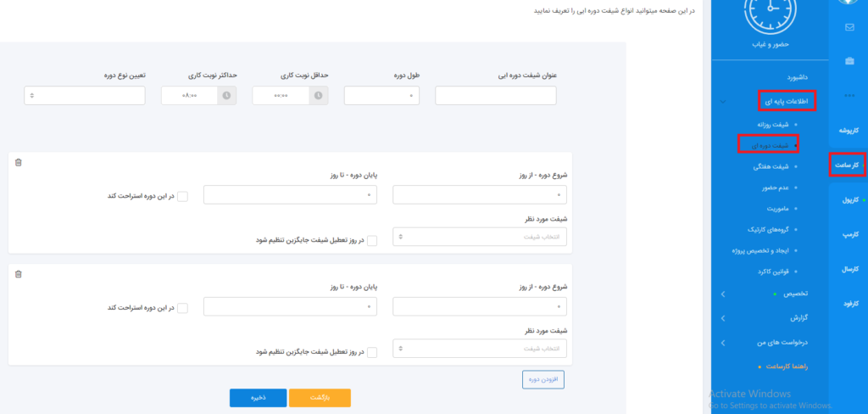Delete the second period row using trash icon
This screenshot has width=868, height=414.
pos(19,273)
